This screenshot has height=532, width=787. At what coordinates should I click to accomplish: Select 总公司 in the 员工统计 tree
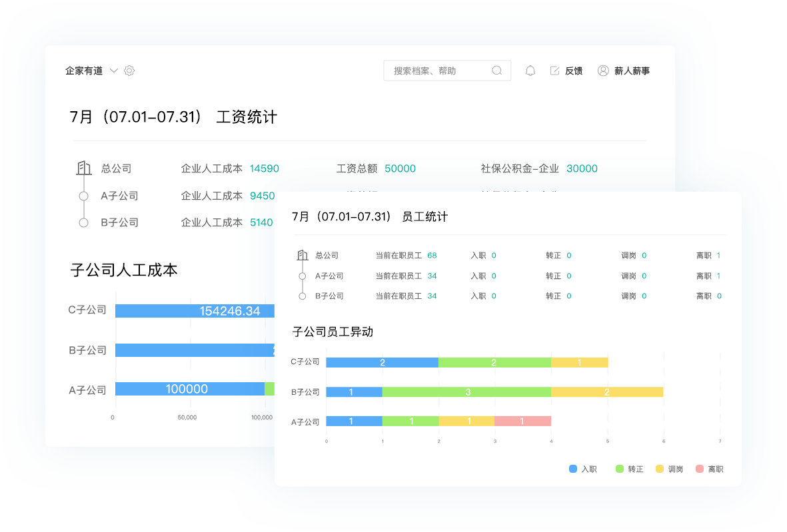(x=327, y=255)
